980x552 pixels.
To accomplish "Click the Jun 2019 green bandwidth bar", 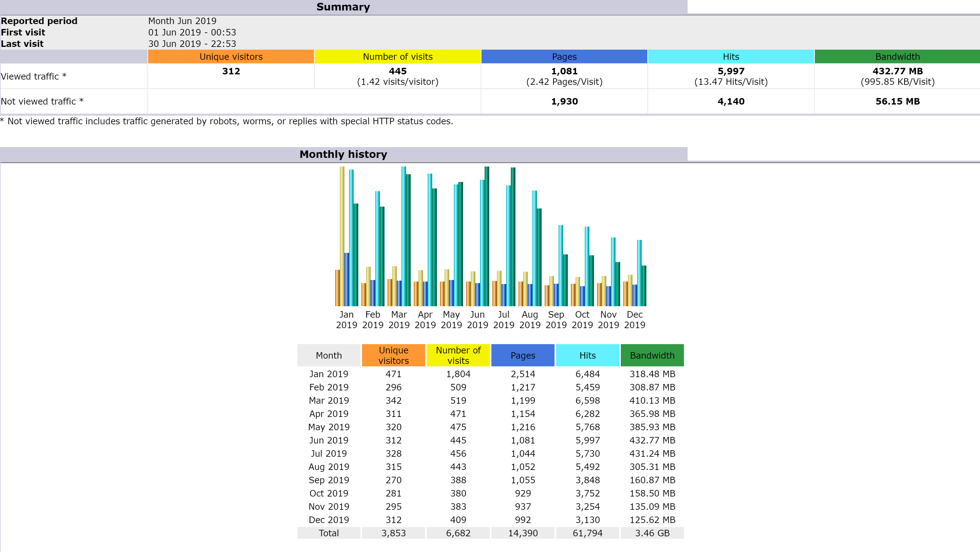I will tap(486, 236).
